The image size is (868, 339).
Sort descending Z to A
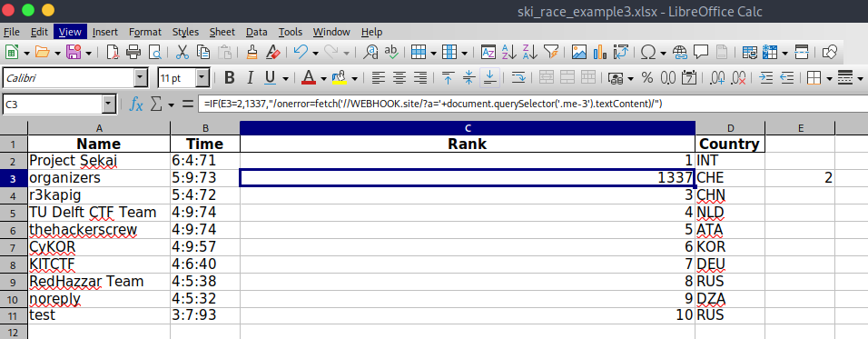[x=529, y=53]
